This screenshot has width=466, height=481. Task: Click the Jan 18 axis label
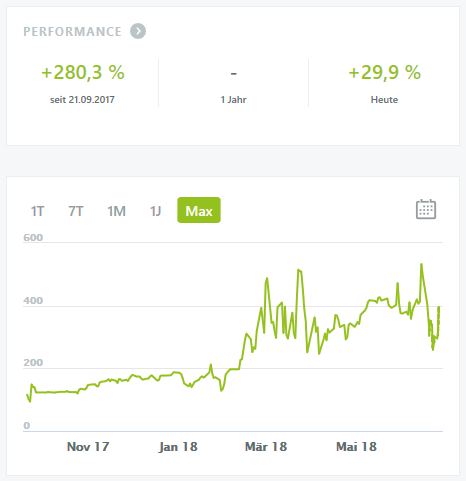[178, 447]
